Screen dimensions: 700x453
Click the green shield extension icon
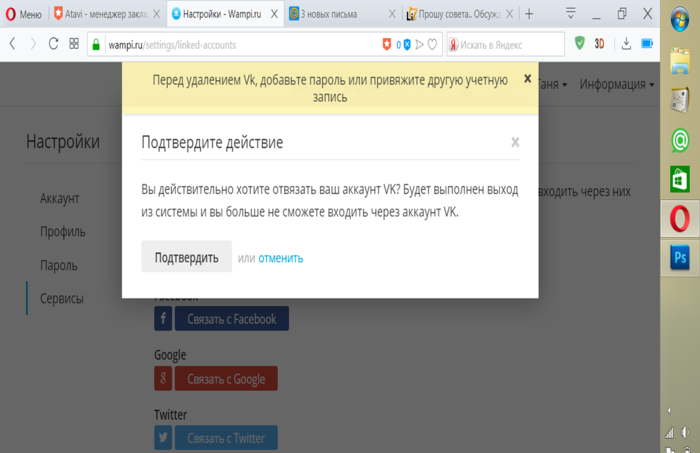(x=579, y=43)
